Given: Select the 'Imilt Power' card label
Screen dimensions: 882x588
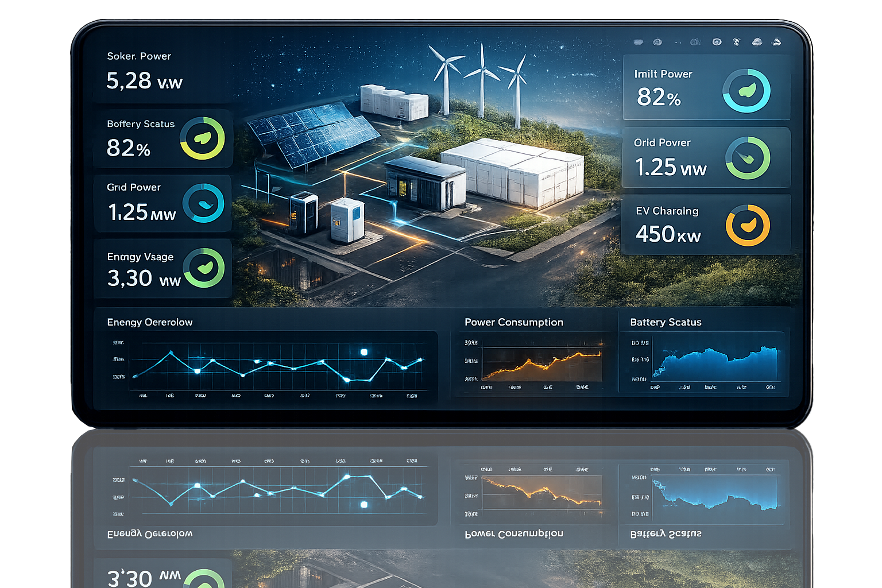Looking at the screenshot, I should tap(663, 74).
